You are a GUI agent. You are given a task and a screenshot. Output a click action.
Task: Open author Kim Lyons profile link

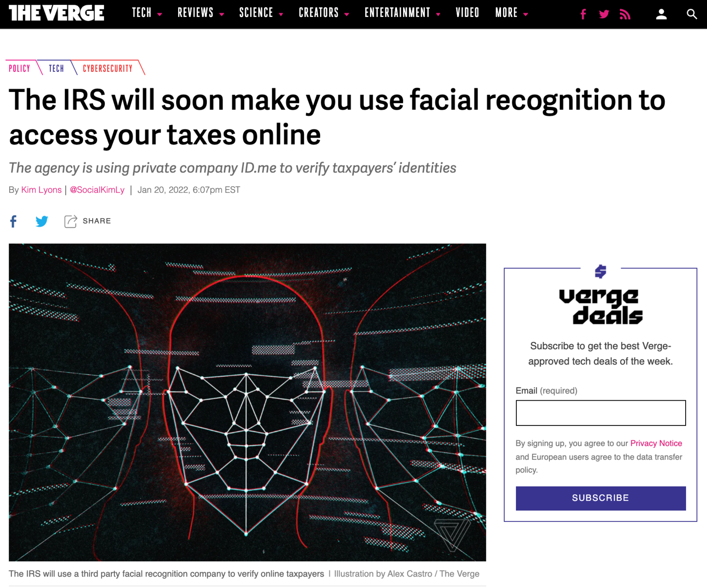pyautogui.click(x=41, y=190)
